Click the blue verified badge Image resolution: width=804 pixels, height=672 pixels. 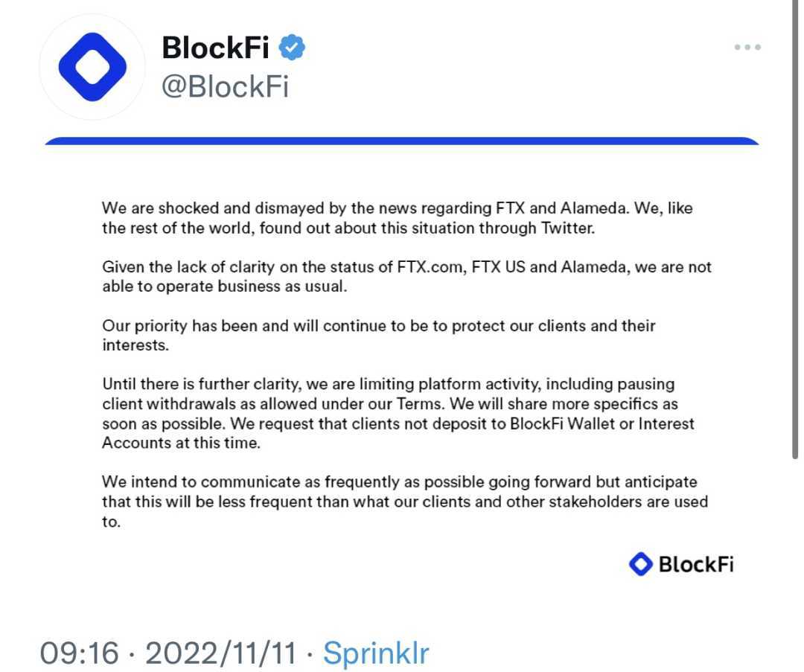pyautogui.click(x=292, y=48)
